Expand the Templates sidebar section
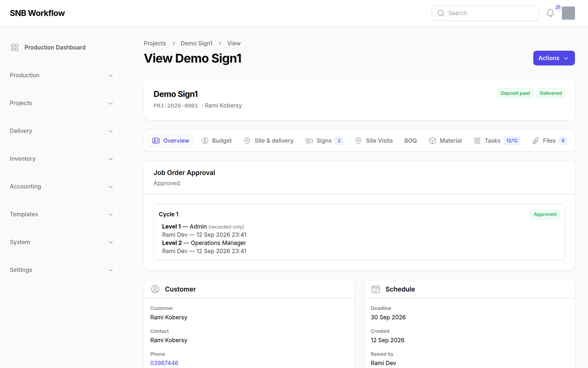Image resolution: width=588 pixels, height=368 pixels. pyautogui.click(x=61, y=214)
